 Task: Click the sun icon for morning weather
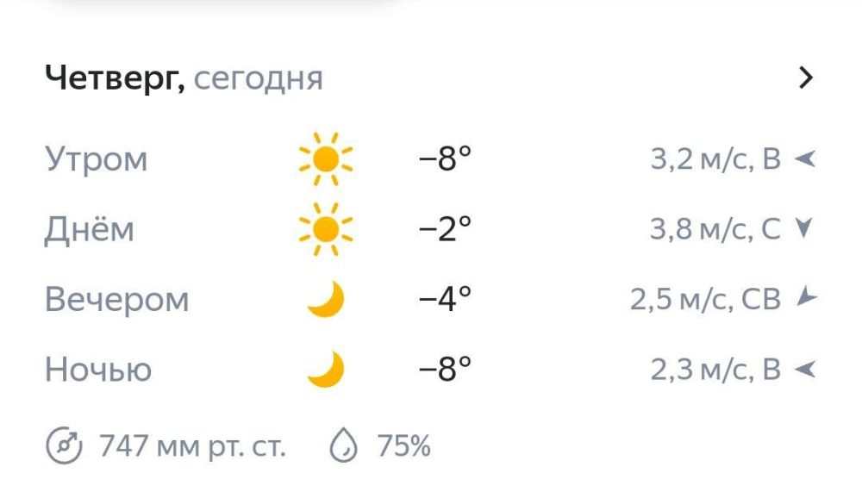point(325,159)
